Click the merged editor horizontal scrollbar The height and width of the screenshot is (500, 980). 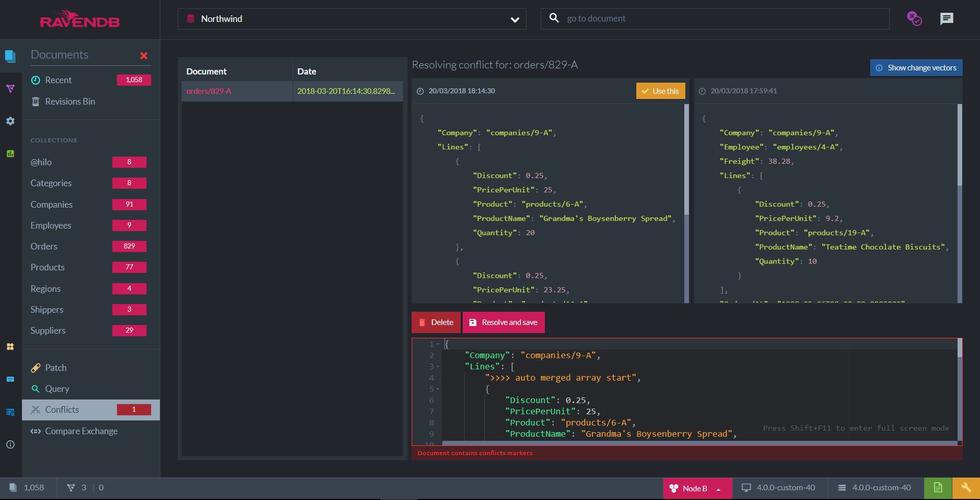pyautogui.click(x=699, y=443)
